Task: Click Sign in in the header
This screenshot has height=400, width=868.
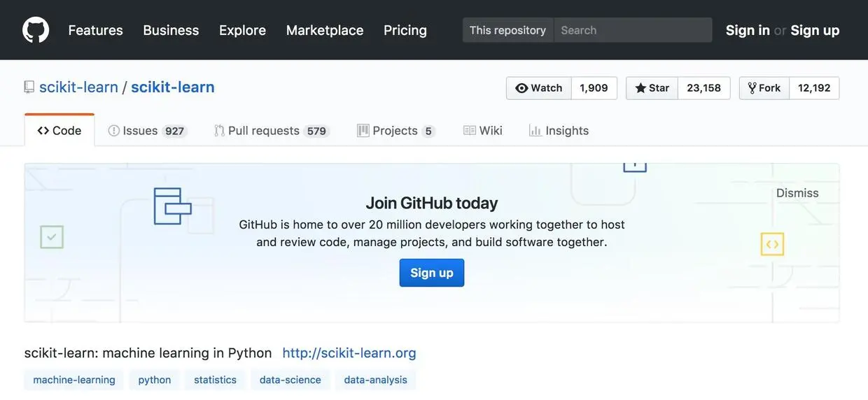Action: [748, 30]
